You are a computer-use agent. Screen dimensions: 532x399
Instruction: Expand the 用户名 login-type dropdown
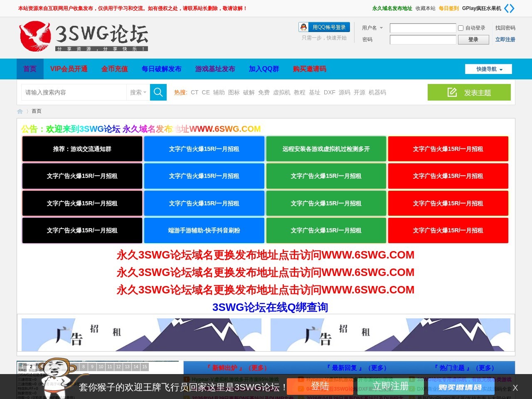372,28
